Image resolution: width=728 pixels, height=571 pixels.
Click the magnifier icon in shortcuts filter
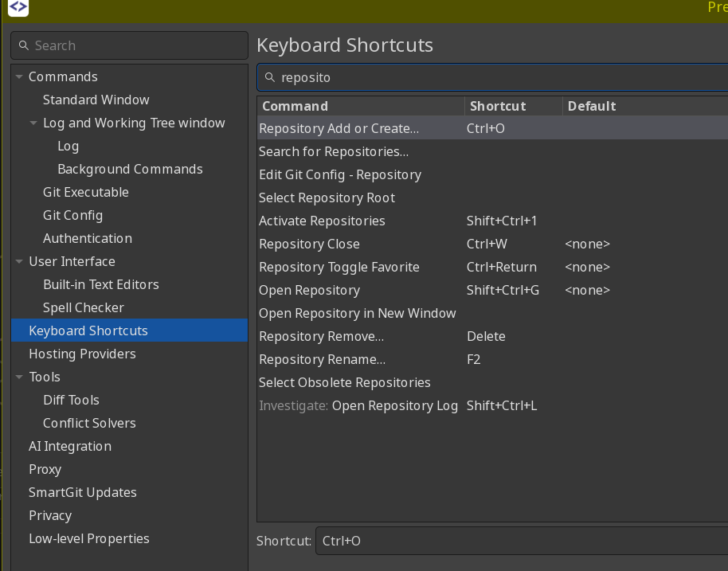(270, 77)
